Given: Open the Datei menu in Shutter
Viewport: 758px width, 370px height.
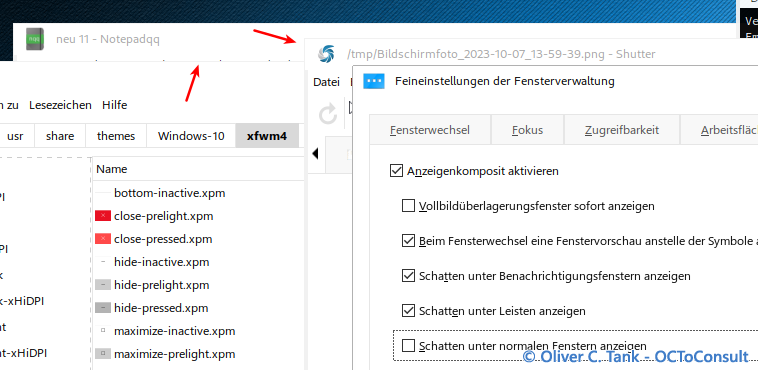Looking at the screenshot, I should [x=326, y=82].
